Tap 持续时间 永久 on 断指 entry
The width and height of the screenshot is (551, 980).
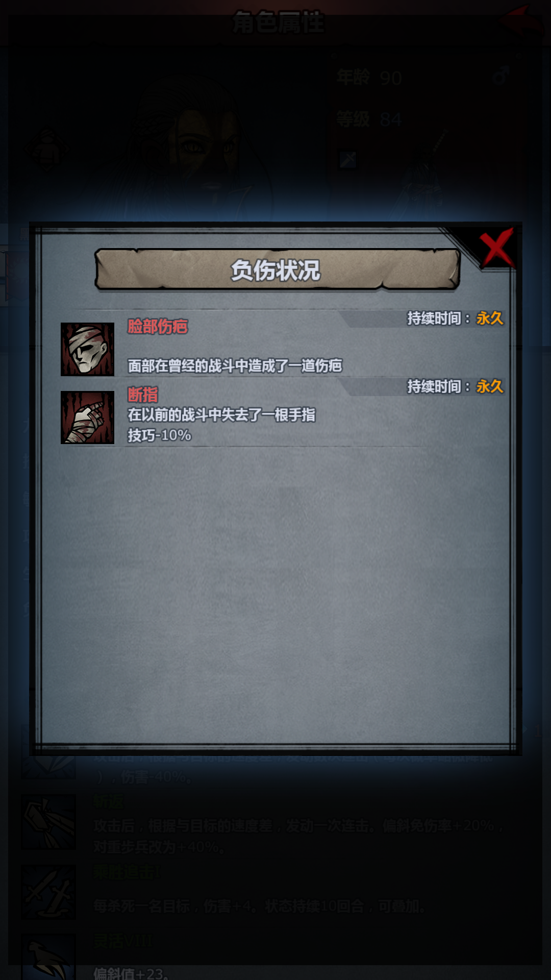tap(455, 387)
